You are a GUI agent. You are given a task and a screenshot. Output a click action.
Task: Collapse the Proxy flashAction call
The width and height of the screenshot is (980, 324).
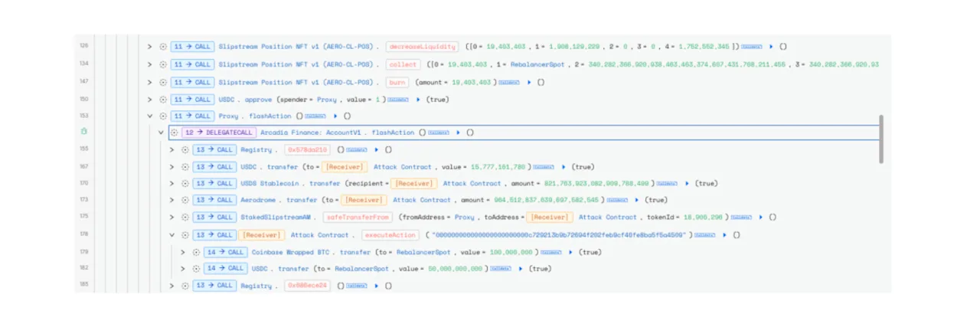(150, 116)
